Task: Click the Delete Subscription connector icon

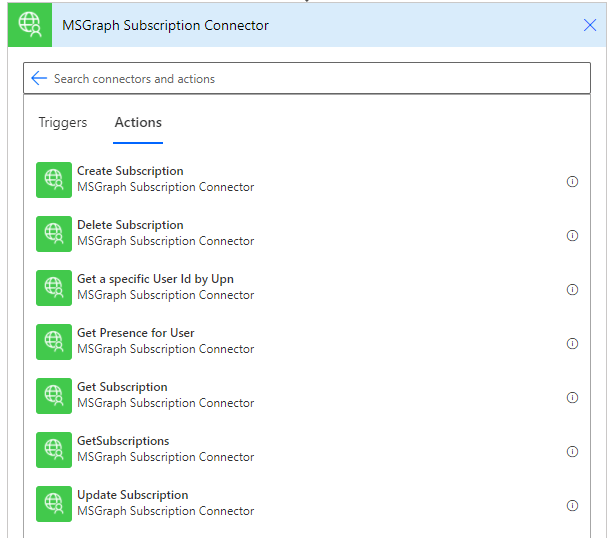Action: [54, 234]
